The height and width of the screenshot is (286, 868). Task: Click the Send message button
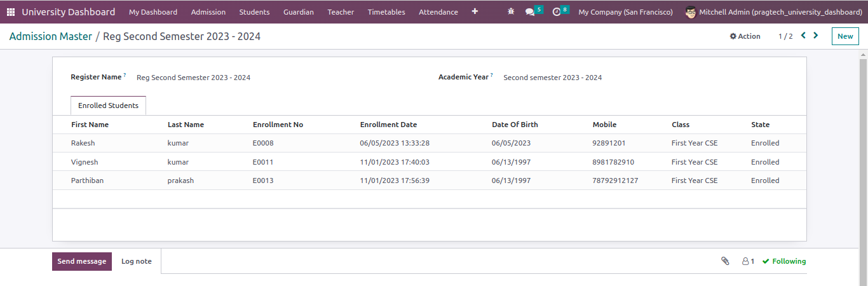(x=82, y=261)
